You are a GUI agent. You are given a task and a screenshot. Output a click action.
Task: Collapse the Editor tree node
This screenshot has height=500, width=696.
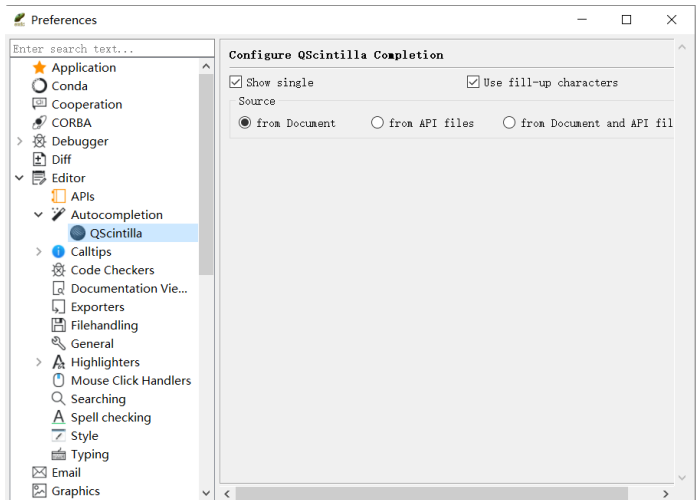click(x=20, y=178)
